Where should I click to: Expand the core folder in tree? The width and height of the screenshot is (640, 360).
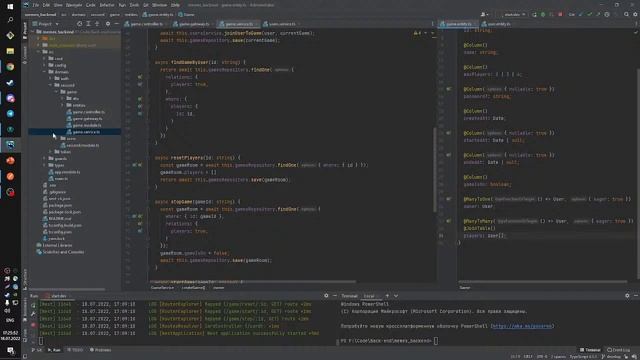[x=44, y=58]
